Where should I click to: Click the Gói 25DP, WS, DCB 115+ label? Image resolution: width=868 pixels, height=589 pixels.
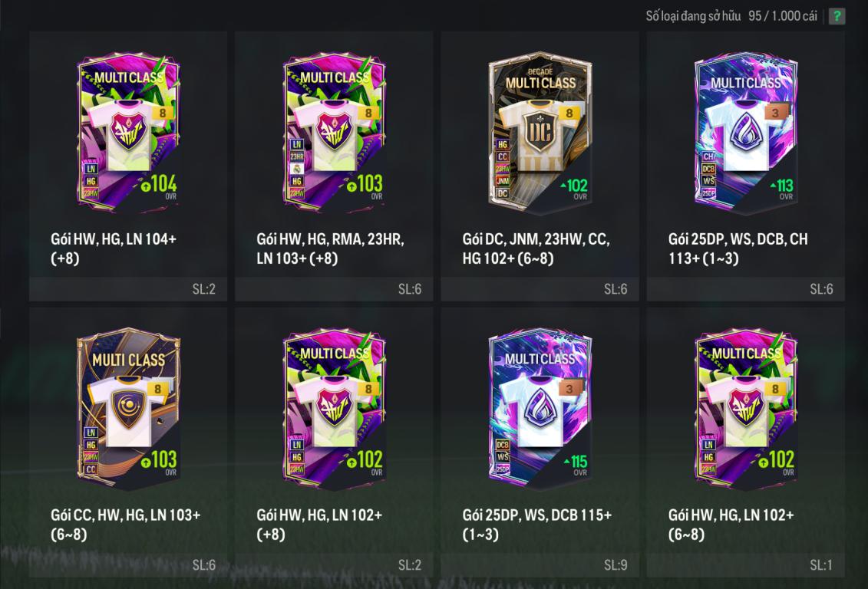(x=537, y=525)
